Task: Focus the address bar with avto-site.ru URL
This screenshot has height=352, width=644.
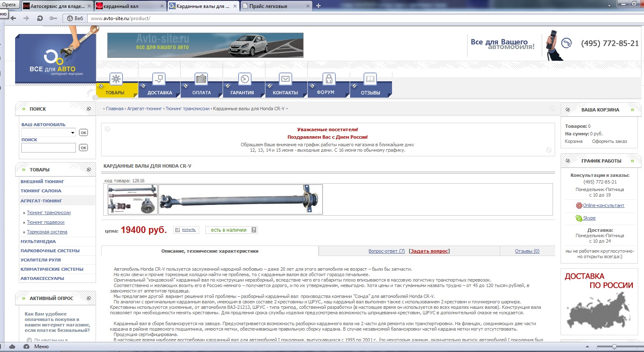Action: pos(365,18)
